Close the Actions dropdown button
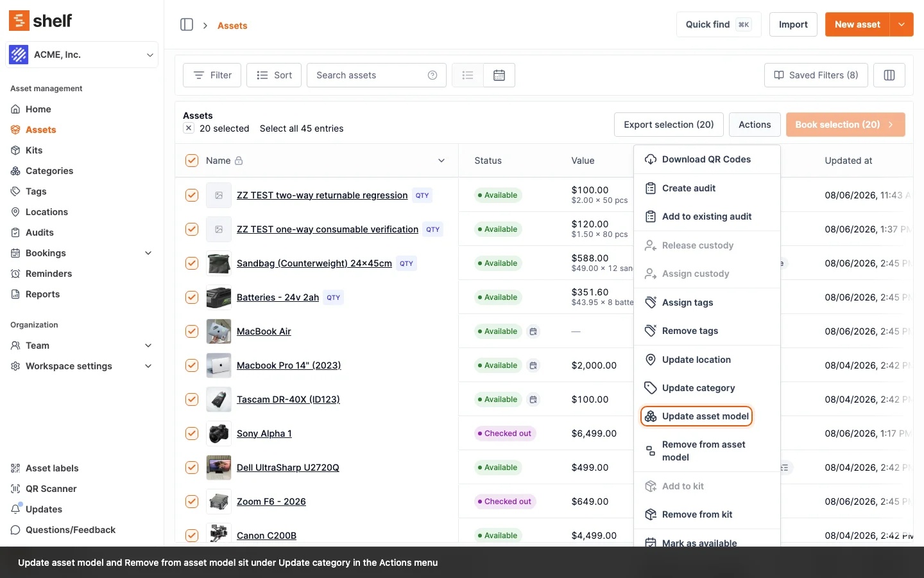Screen dimensions: 924x578 coord(755,125)
